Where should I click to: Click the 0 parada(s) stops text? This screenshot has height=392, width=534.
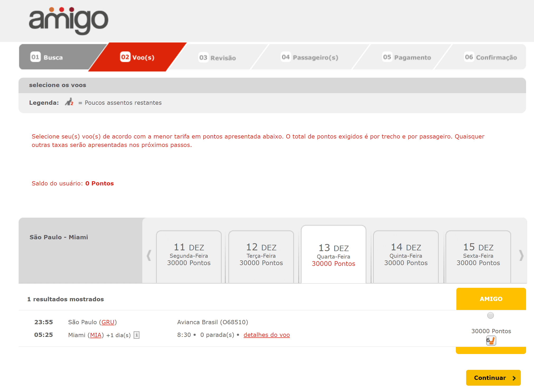point(217,335)
